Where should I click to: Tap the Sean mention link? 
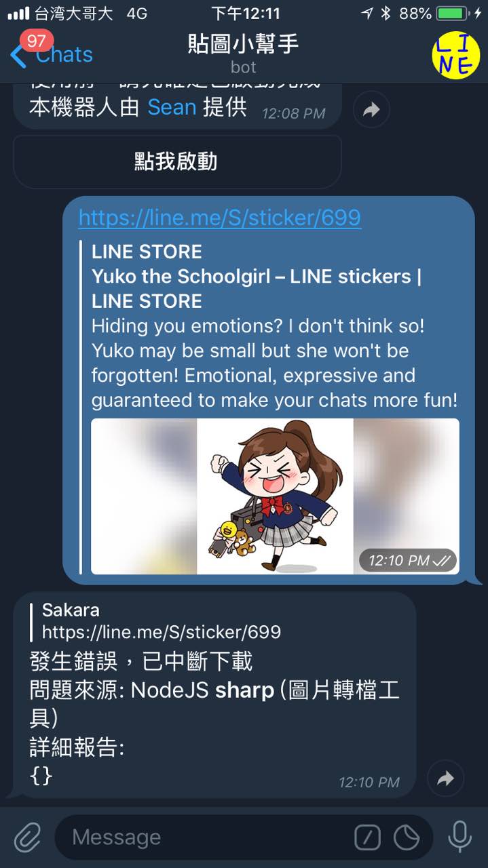(x=172, y=107)
